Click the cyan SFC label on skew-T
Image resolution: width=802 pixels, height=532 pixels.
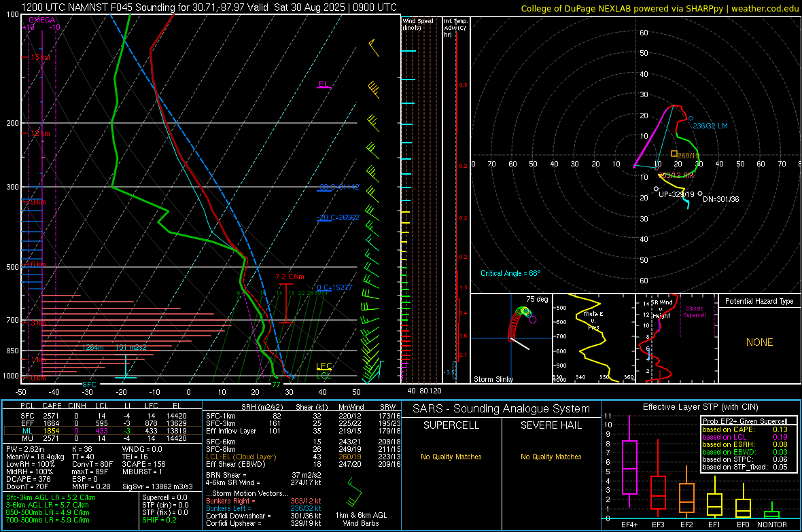pos(89,385)
